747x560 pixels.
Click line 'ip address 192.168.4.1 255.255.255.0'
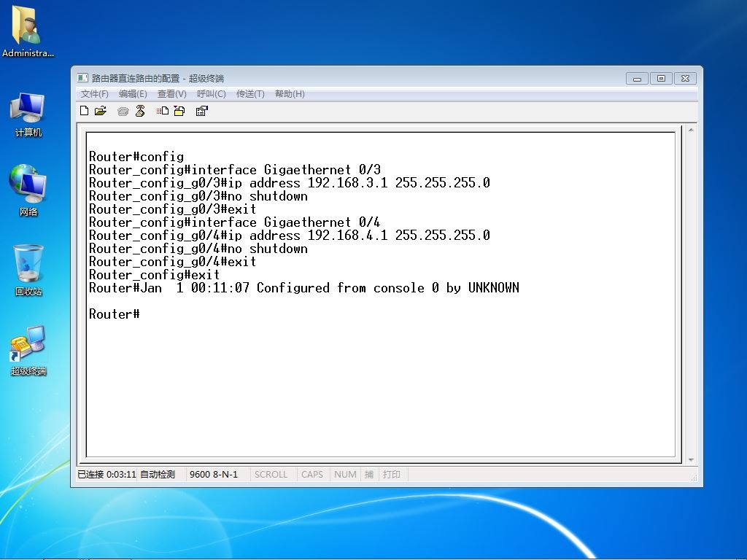289,236
